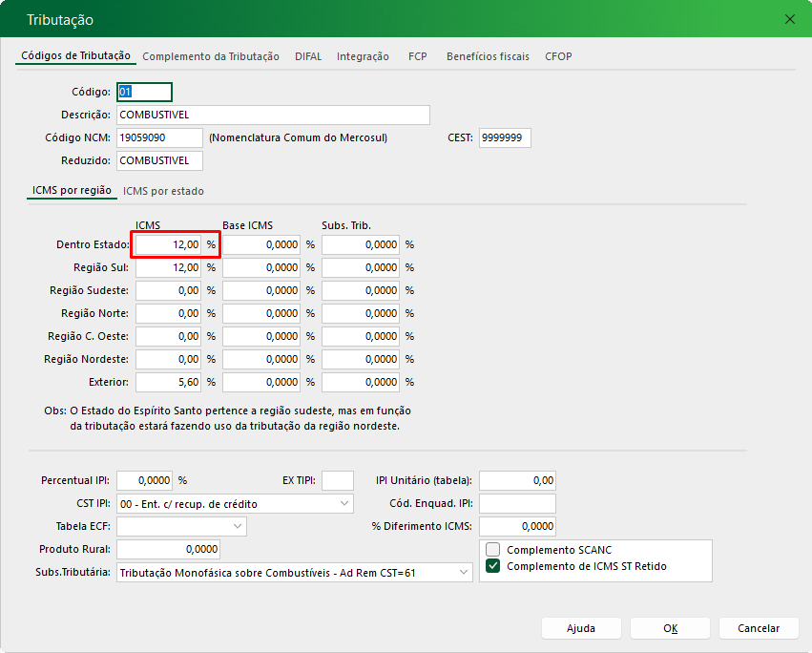Switch to ICMS por estado sub-tab
Screen dimensions: 812x653
pyautogui.click(x=163, y=191)
